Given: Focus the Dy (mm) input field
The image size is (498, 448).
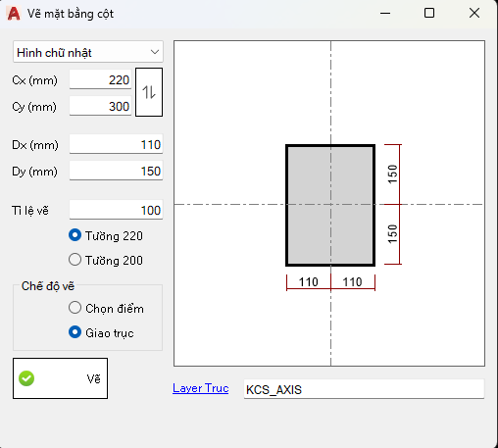Looking at the screenshot, I should point(116,171).
